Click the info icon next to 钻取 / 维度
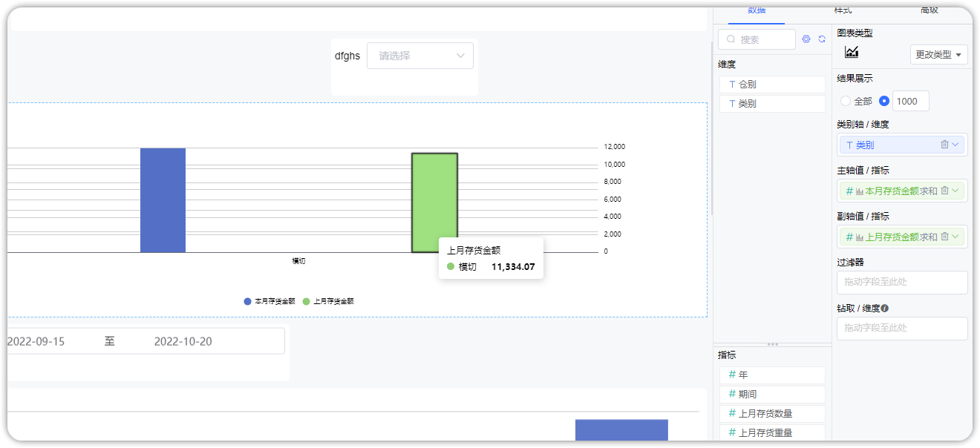 (x=885, y=309)
